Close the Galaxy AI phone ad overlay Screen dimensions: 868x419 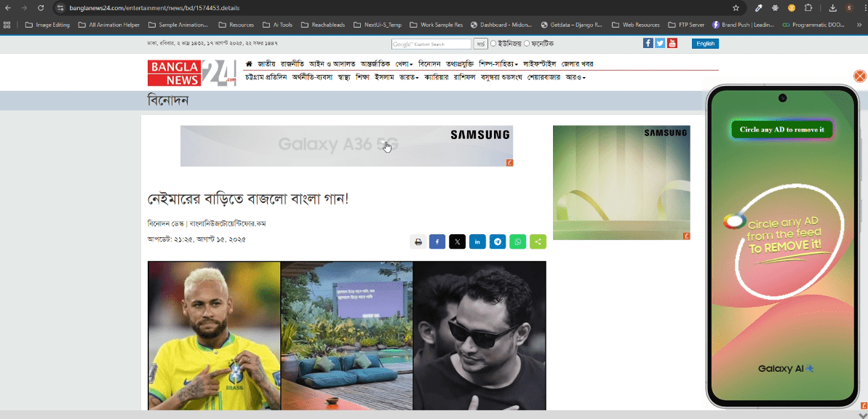pyautogui.click(x=859, y=76)
